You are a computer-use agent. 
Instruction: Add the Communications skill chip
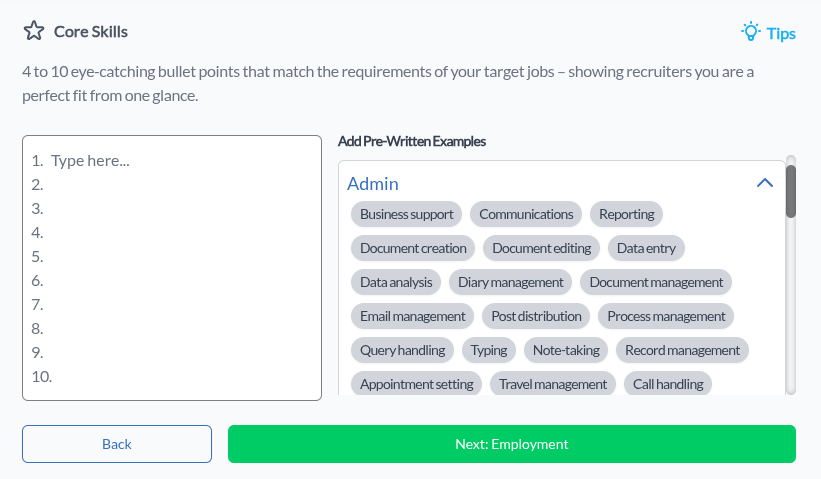[526, 214]
